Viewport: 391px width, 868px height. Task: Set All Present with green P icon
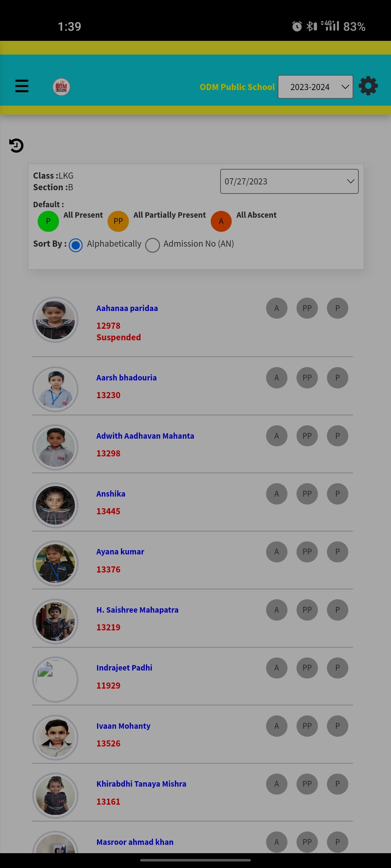tap(48, 221)
